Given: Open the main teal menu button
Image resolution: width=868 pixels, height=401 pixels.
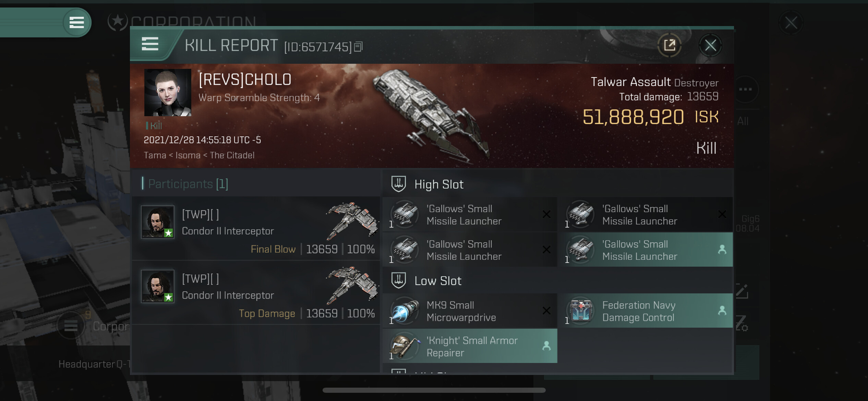Looking at the screenshot, I should [77, 23].
